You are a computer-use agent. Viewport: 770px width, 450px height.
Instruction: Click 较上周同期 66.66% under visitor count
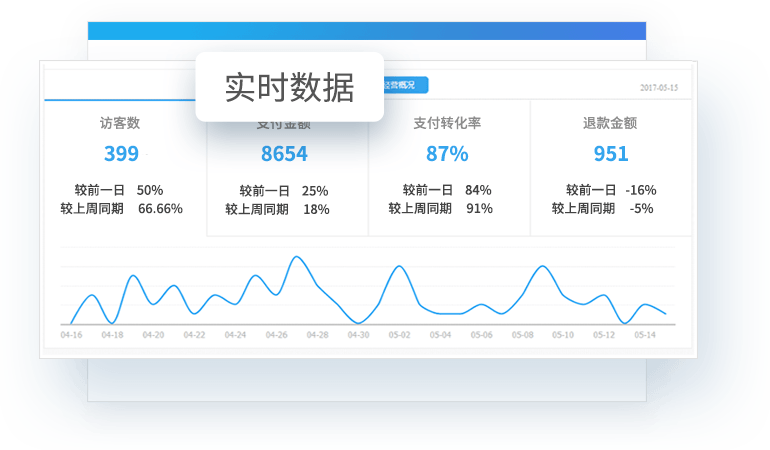tap(121, 209)
